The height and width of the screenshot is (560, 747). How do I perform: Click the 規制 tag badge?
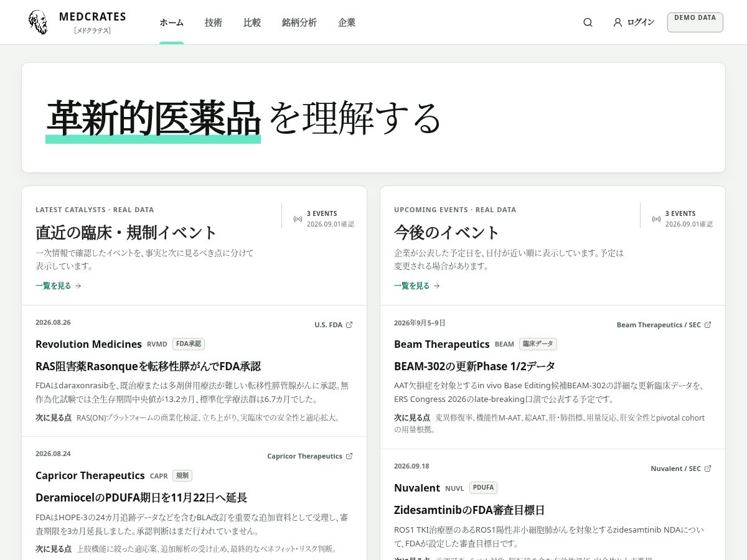[182, 475]
